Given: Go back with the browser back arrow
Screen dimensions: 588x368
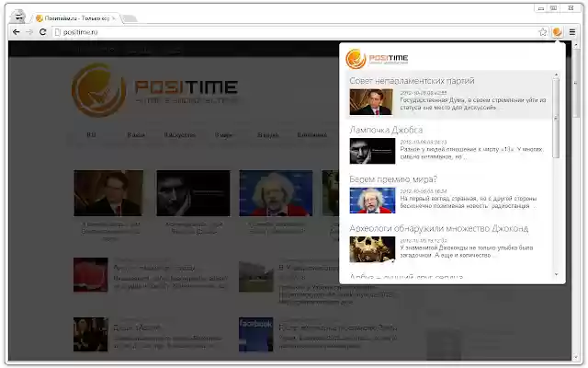Looking at the screenshot, I should pos(17,32).
